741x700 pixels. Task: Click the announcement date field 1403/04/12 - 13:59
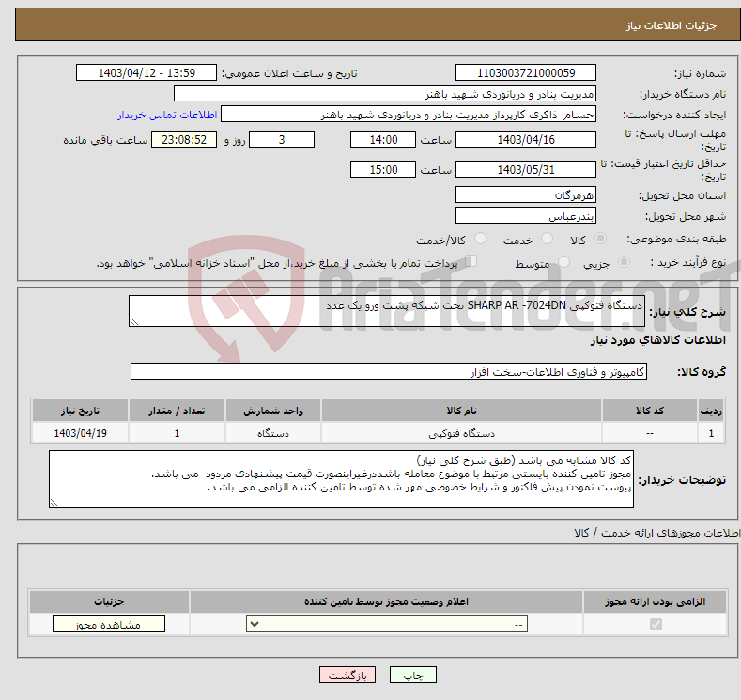(146, 72)
